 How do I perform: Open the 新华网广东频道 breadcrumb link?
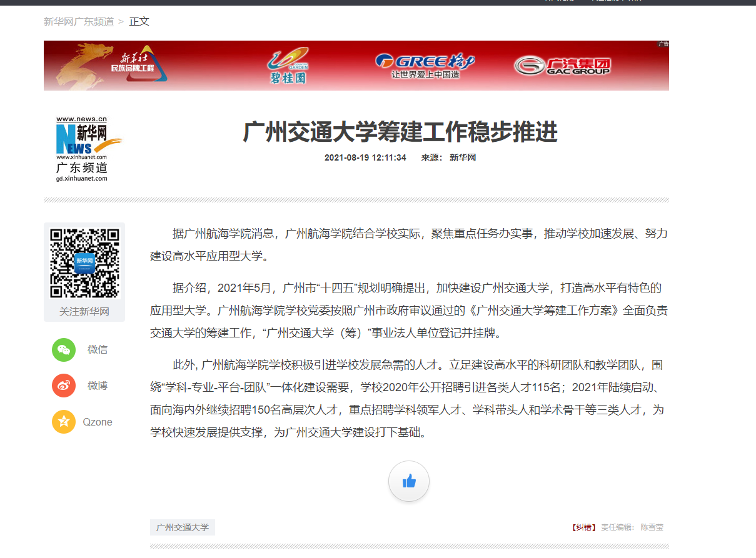(79, 22)
